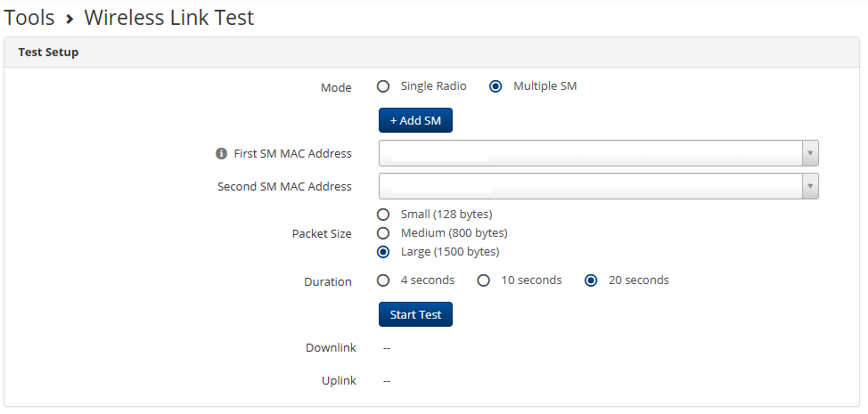Open the First SM MAC Address dropdown arrow

pos(809,153)
